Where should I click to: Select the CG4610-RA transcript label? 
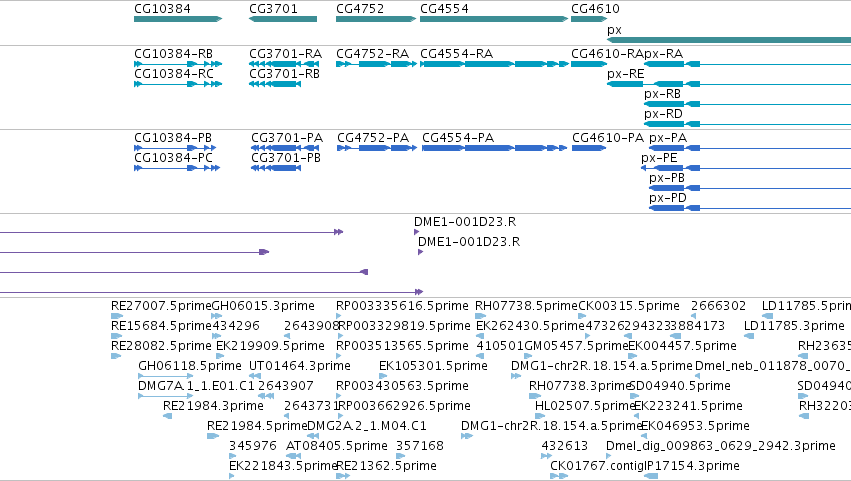click(607, 54)
